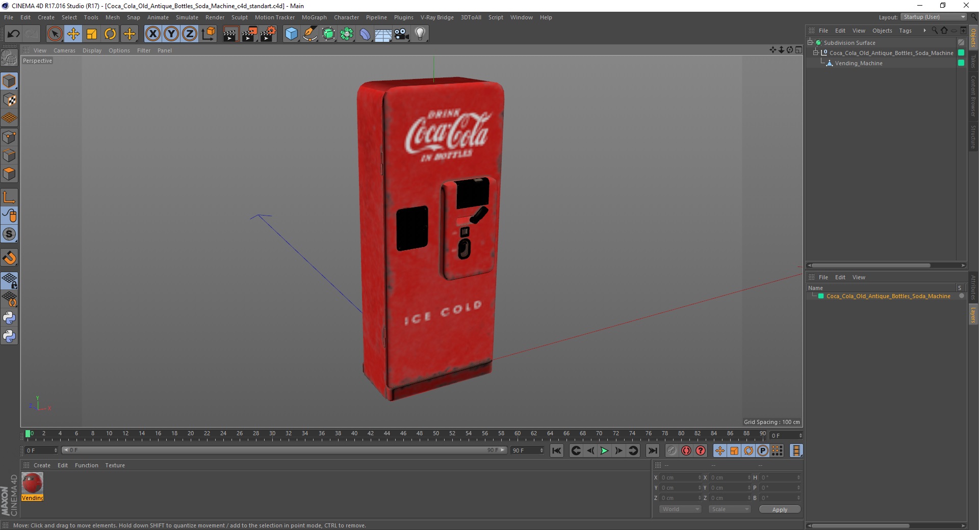Go to end of animation
The image size is (980, 530).
coord(652,450)
